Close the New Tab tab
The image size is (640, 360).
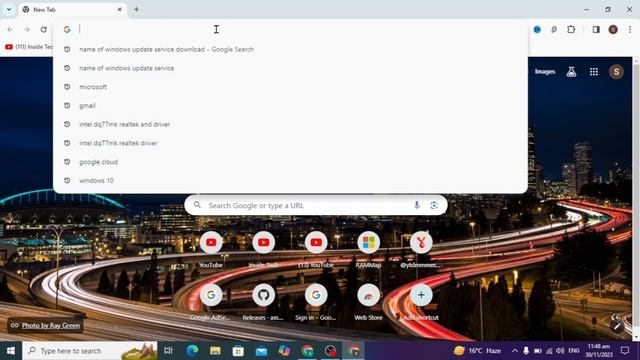[120, 9]
